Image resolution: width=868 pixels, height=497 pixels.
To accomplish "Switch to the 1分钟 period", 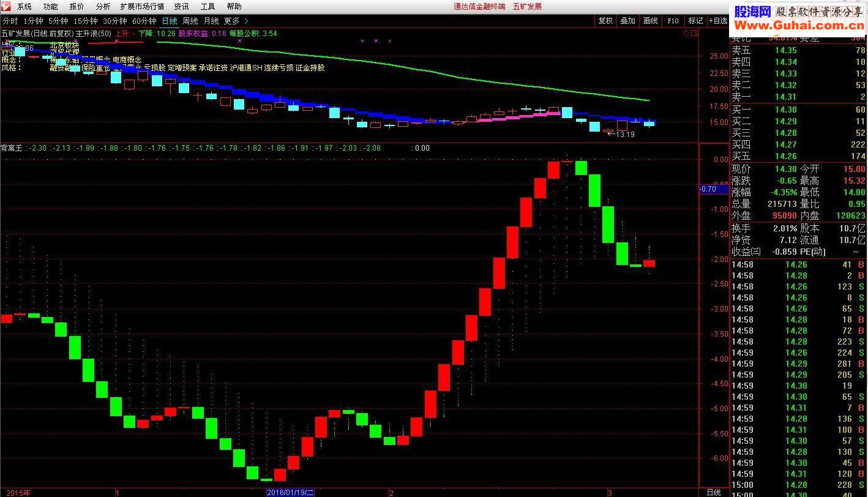I will [x=33, y=21].
